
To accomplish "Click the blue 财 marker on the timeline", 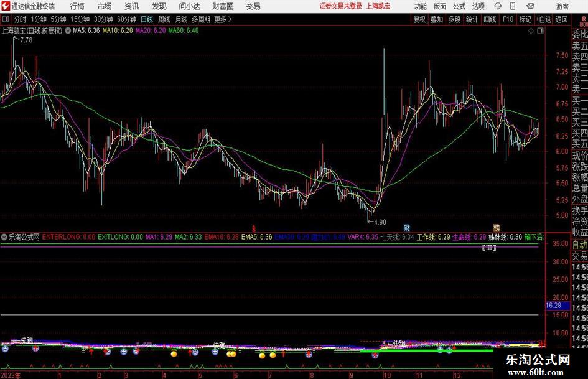I will pyautogui.click(x=406, y=228).
